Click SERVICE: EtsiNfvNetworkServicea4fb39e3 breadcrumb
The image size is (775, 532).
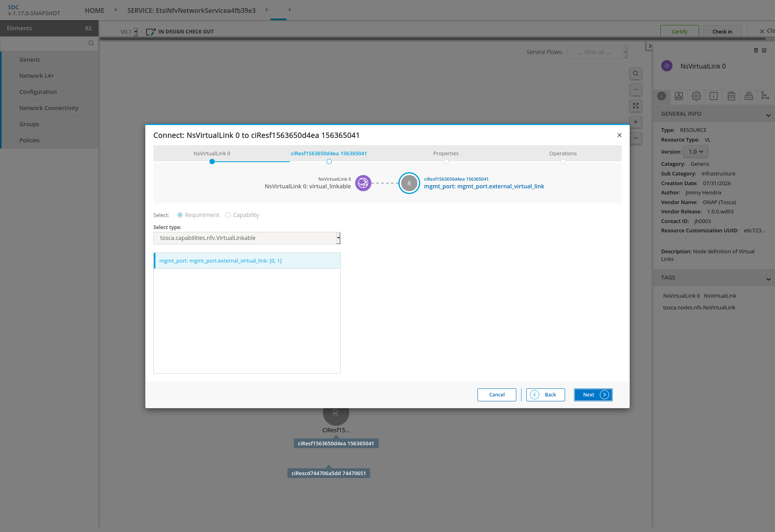191,10
